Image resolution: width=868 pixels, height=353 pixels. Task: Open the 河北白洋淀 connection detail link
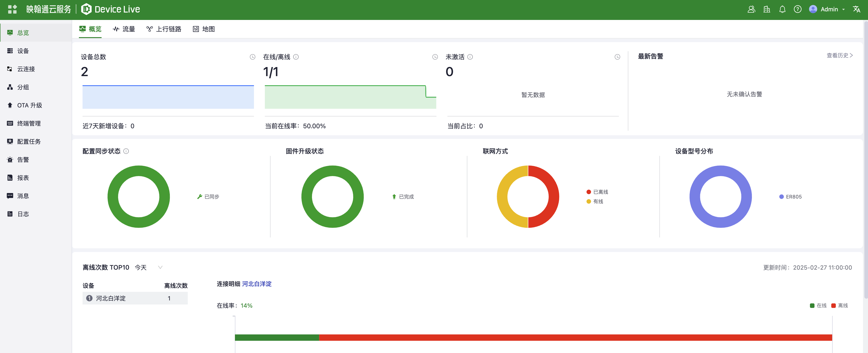tap(256, 284)
